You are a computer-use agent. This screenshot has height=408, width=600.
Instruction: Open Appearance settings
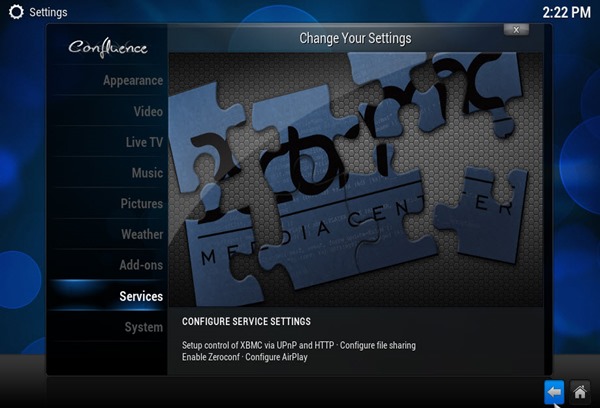tap(109, 80)
